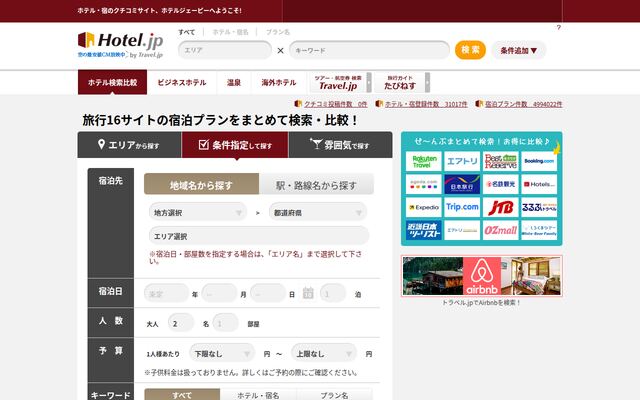Open the エアトリ partner logo

pyautogui.click(x=462, y=161)
